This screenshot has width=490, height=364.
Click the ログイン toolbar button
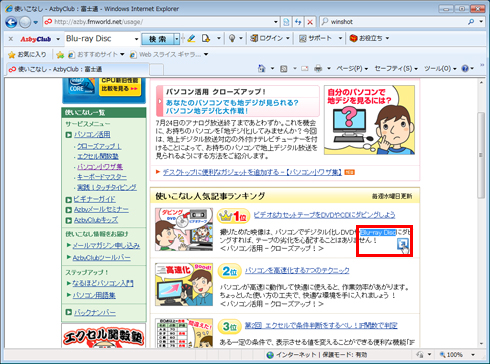pos(267,38)
